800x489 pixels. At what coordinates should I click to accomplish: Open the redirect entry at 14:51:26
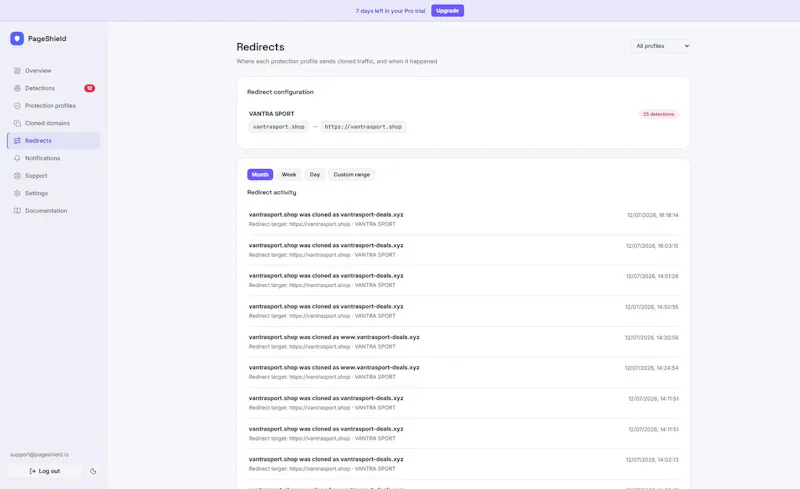[x=463, y=280]
